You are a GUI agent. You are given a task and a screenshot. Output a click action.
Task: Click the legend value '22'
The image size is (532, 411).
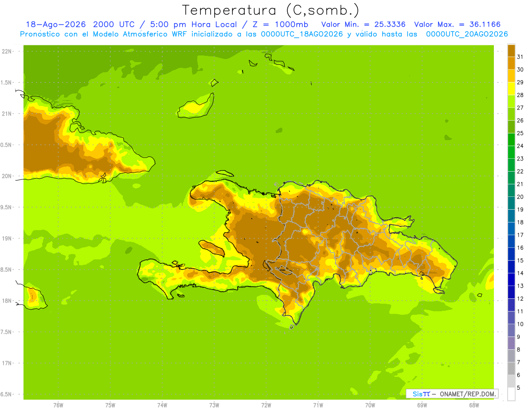click(x=520, y=171)
